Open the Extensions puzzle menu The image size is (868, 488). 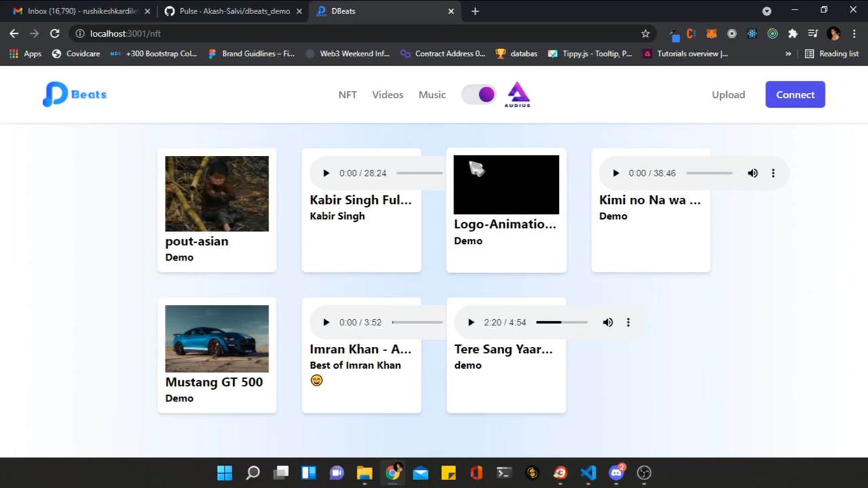point(793,33)
